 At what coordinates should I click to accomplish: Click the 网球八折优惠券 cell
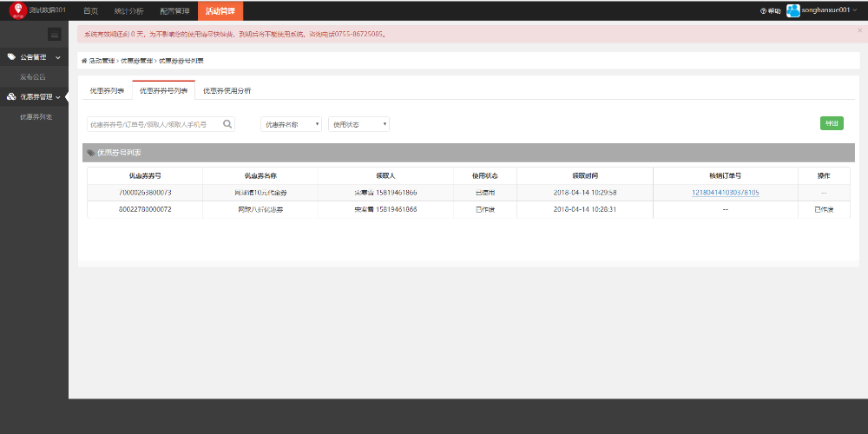point(260,209)
